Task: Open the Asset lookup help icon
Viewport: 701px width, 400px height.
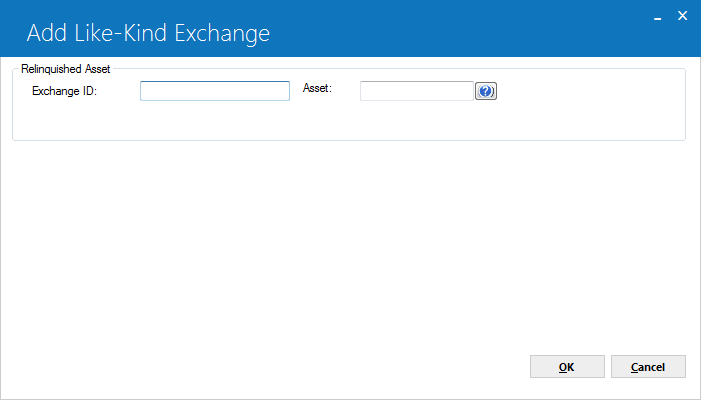Action: [486, 91]
